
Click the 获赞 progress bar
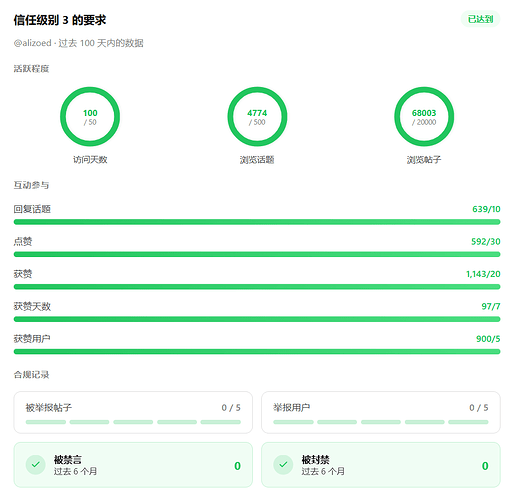pyautogui.click(x=257, y=287)
